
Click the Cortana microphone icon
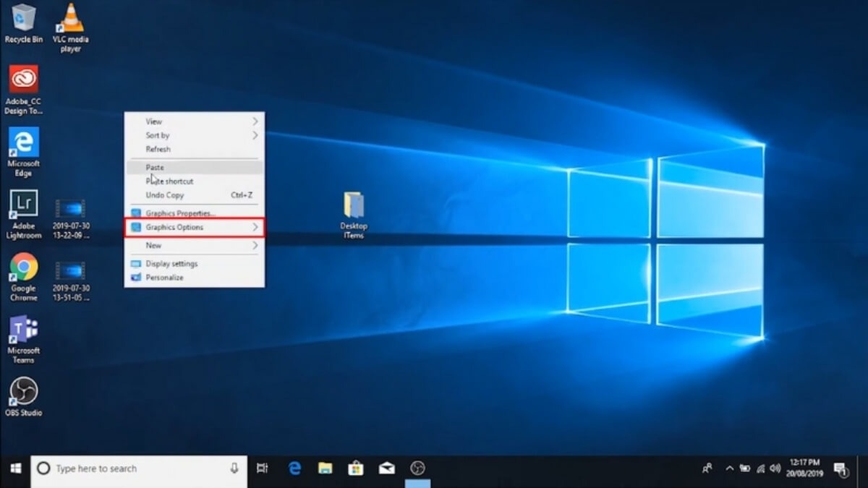click(x=234, y=468)
